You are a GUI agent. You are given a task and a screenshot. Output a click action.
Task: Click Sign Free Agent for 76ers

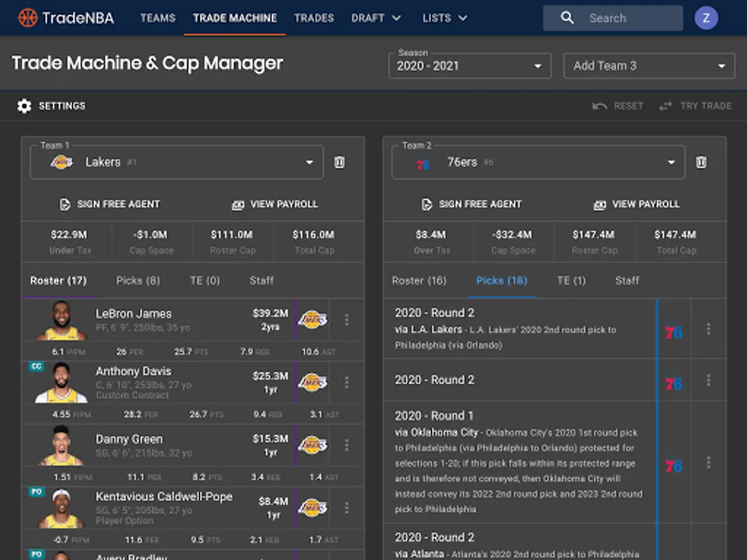pyautogui.click(x=471, y=204)
